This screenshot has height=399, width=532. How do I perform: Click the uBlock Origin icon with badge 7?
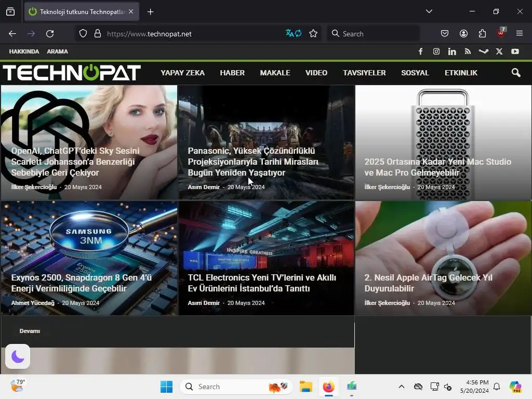point(501,33)
